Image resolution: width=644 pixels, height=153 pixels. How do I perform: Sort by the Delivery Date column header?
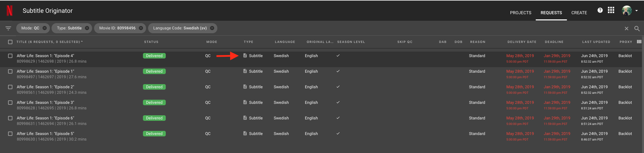522,42
